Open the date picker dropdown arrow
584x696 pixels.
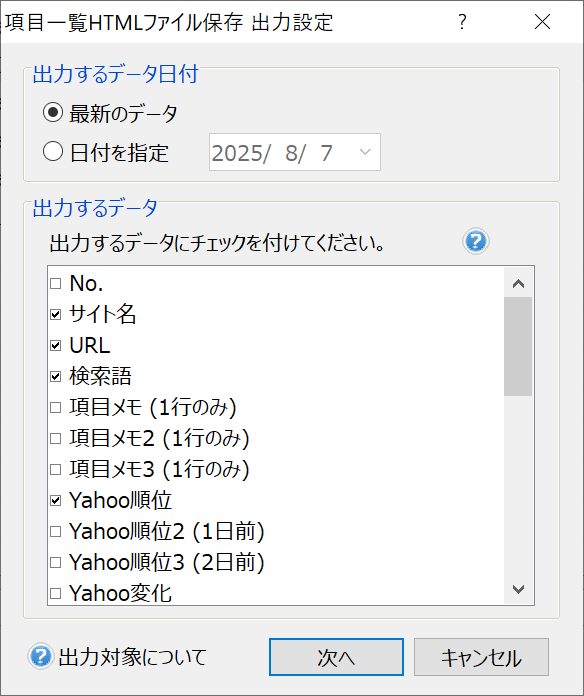(365, 152)
